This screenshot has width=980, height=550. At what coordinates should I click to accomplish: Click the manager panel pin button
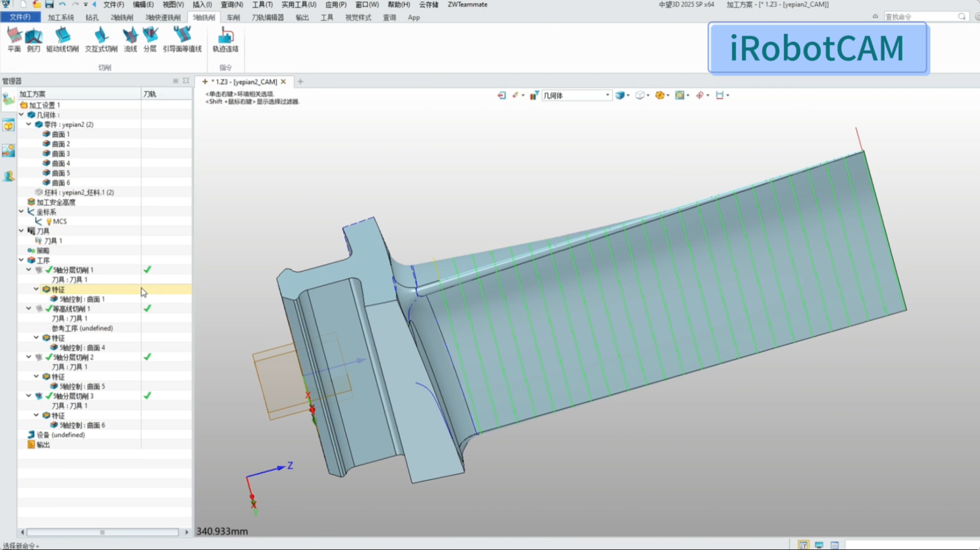click(x=175, y=81)
